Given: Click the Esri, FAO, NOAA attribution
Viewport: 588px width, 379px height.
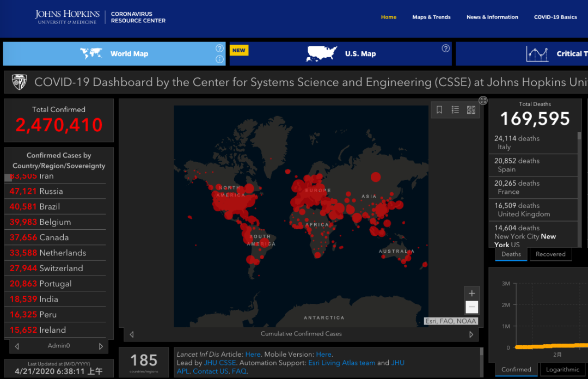Looking at the screenshot, I should tap(450, 321).
